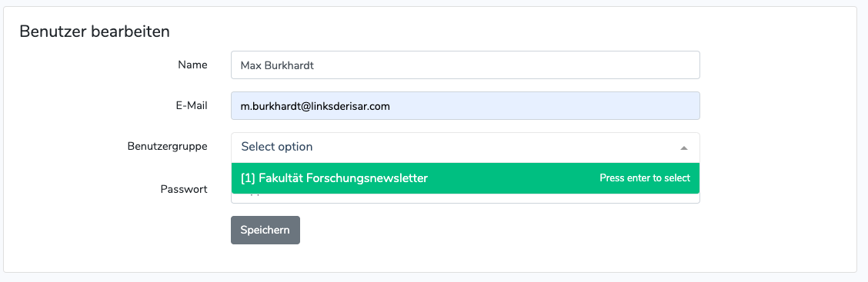Focus the Name input field
868x282 pixels.
click(x=465, y=65)
